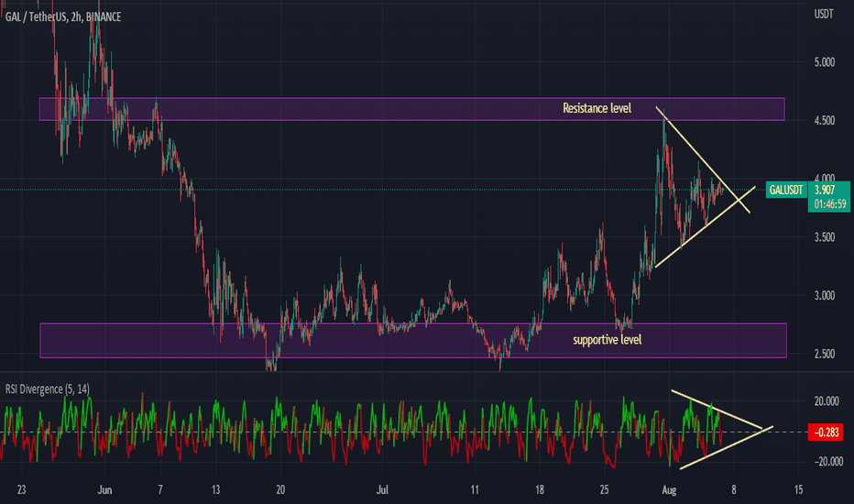Click the 4.500 price axis label
Viewport: 854px width, 504px height.
click(x=825, y=120)
